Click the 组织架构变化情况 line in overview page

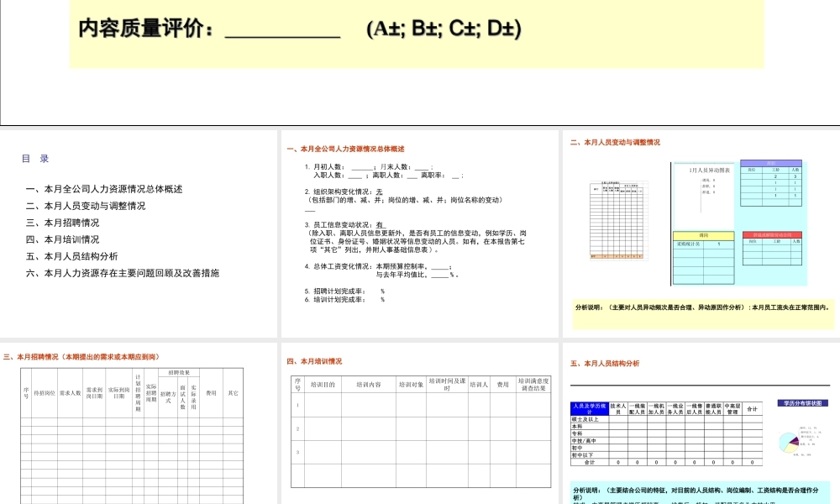point(344,192)
